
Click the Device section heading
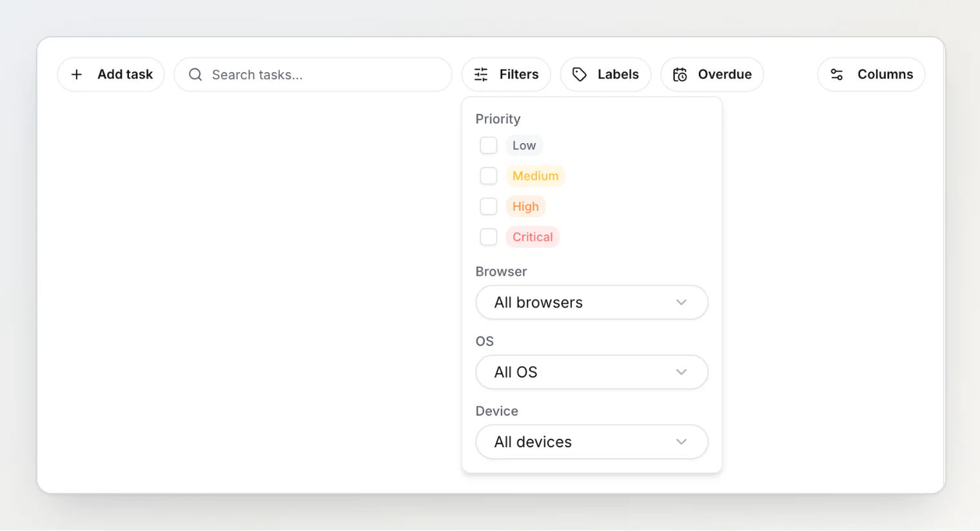click(x=496, y=411)
